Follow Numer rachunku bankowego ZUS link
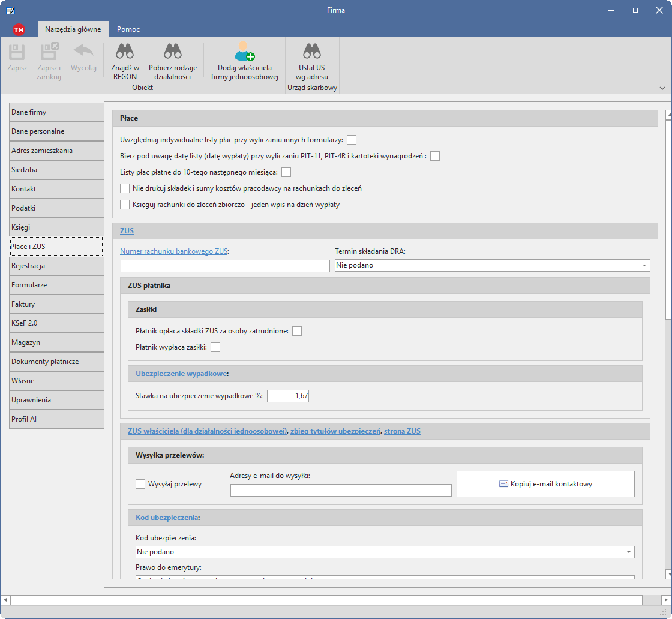The image size is (672, 619). 173,251
